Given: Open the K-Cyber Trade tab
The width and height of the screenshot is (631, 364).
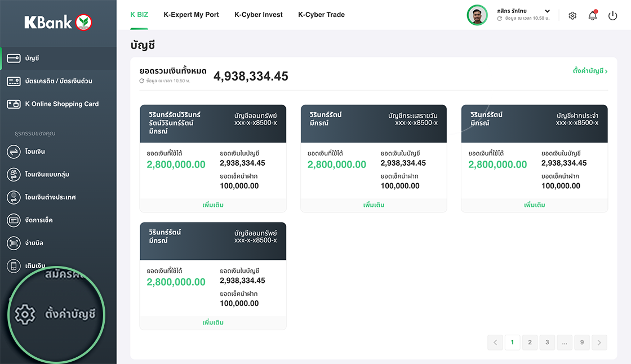Looking at the screenshot, I should point(321,15).
